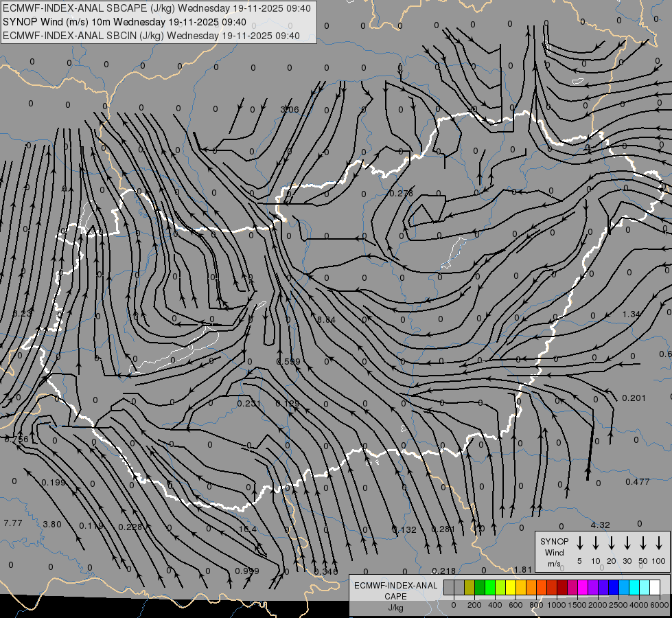Screen dimensions: 672x618
Task: Pick the amber CAPE legend swatch
Action: [521, 587]
